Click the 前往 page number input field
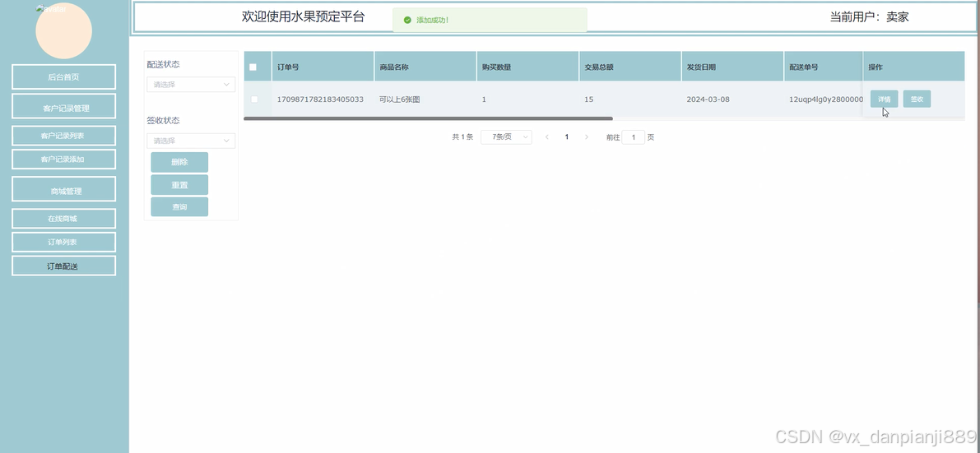The height and width of the screenshot is (453, 980). pos(633,136)
